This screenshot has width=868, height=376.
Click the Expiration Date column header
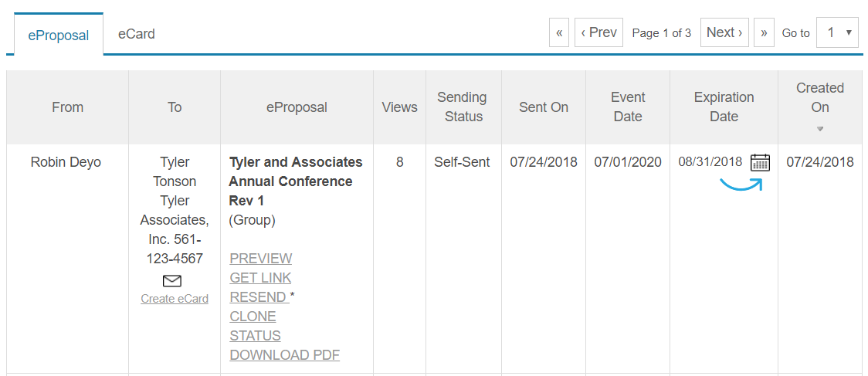coord(724,107)
